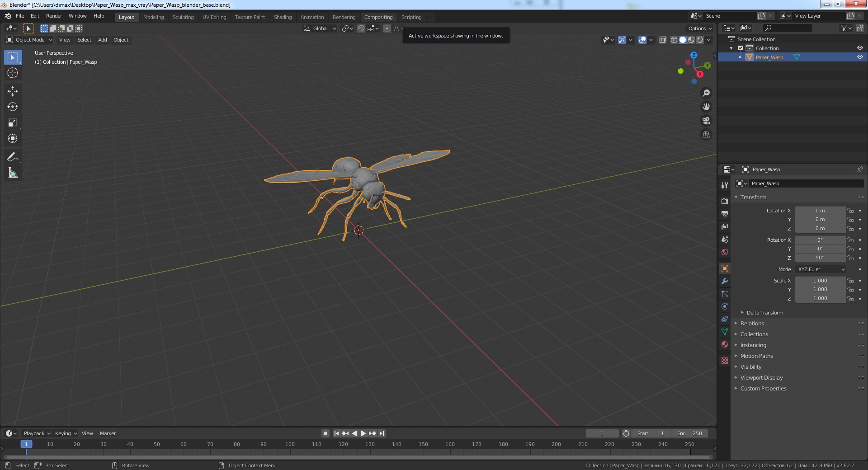Toggle camera view with camera gizmo
868x470 pixels.
706,121
